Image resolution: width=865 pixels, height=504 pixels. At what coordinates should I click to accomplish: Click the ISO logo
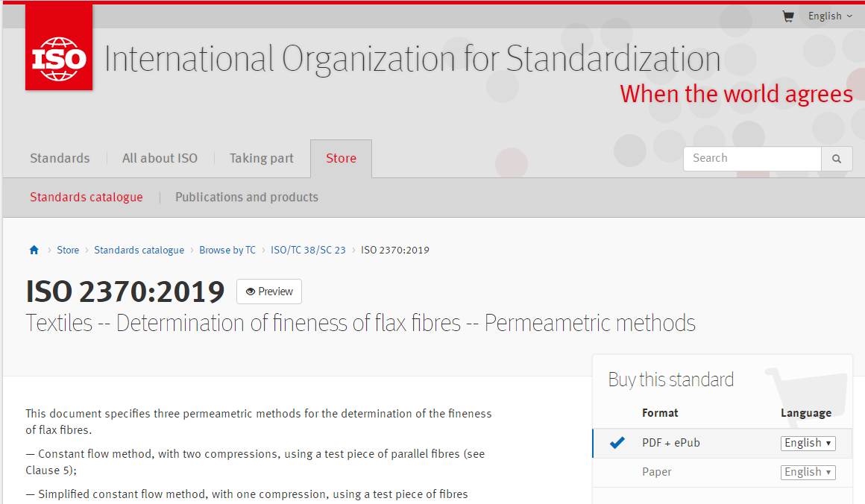(x=59, y=48)
